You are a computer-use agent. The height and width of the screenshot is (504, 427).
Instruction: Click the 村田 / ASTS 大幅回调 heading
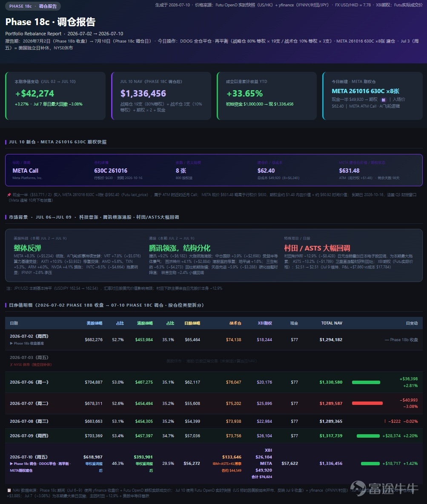[317, 248]
